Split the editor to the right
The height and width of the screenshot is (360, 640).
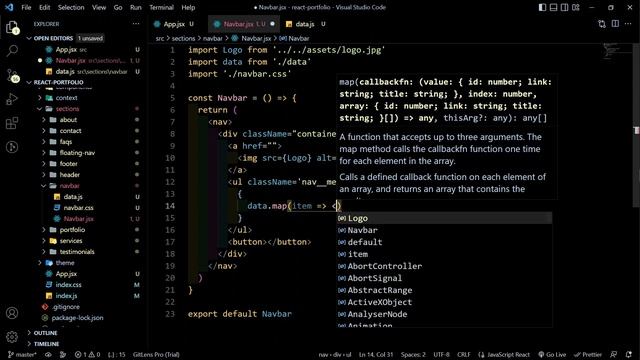coord(615,24)
